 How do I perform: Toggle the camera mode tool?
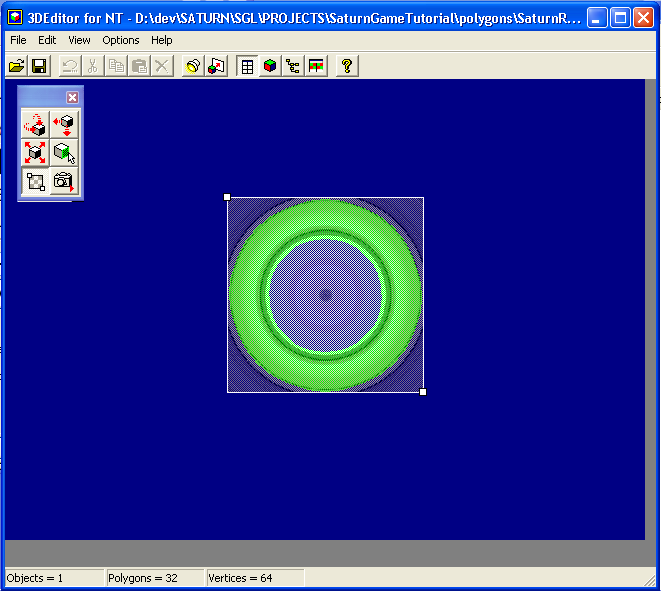pos(64,181)
